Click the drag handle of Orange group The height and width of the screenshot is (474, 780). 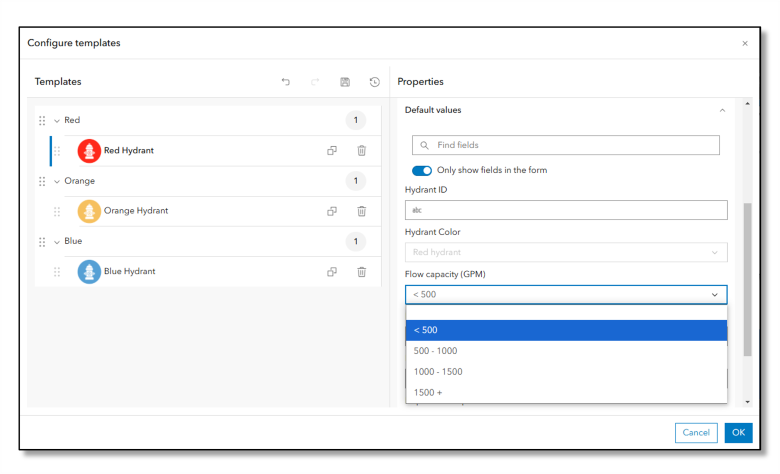42,181
